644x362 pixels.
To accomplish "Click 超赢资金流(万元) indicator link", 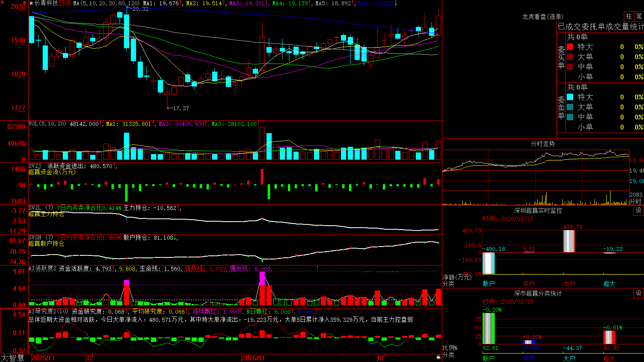I will 52,172.
